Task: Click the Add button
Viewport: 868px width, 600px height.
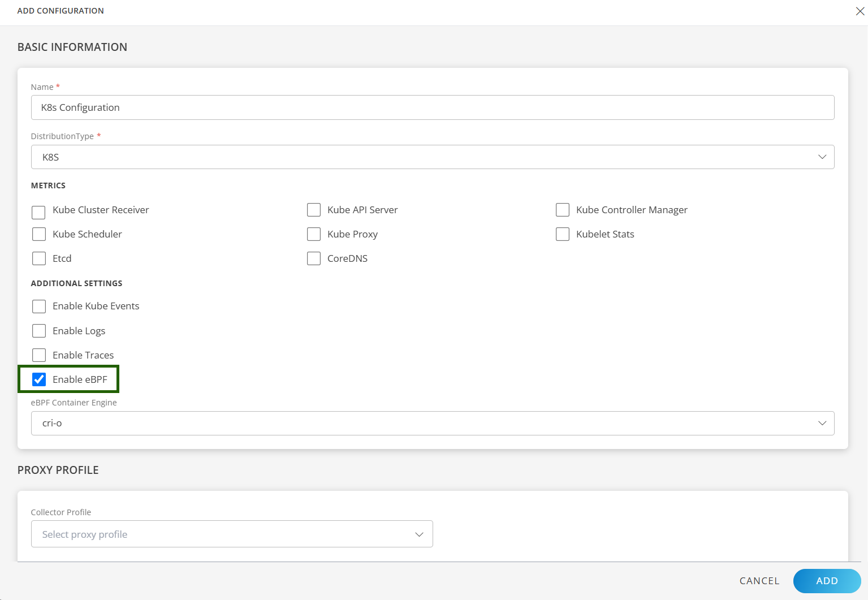Action: click(x=826, y=581)
